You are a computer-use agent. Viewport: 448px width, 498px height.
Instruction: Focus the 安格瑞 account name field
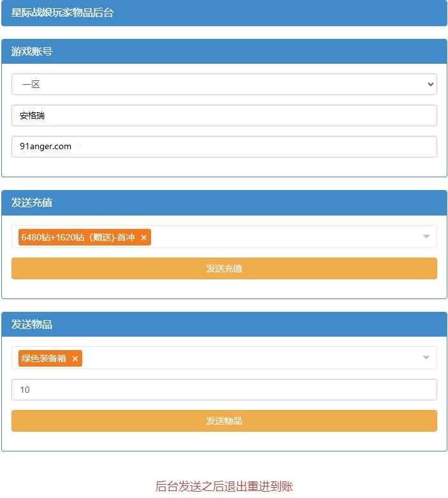pyautogui.click(x=224, y=116)
